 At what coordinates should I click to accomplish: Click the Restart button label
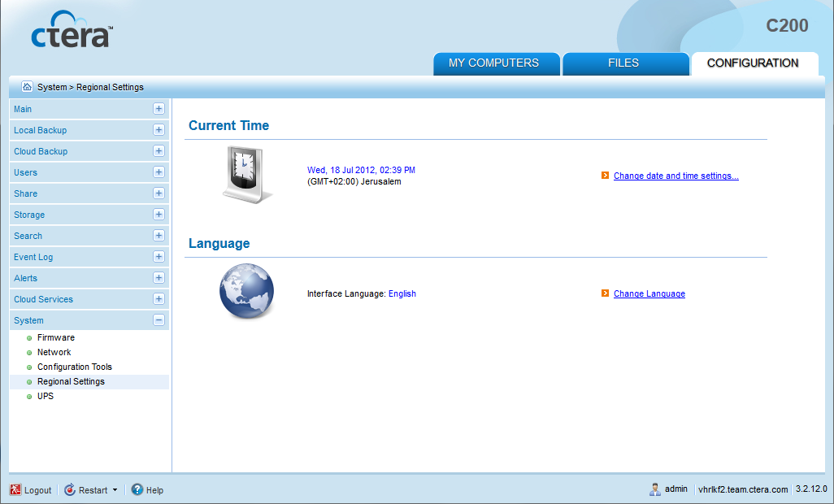pos(93,490)
